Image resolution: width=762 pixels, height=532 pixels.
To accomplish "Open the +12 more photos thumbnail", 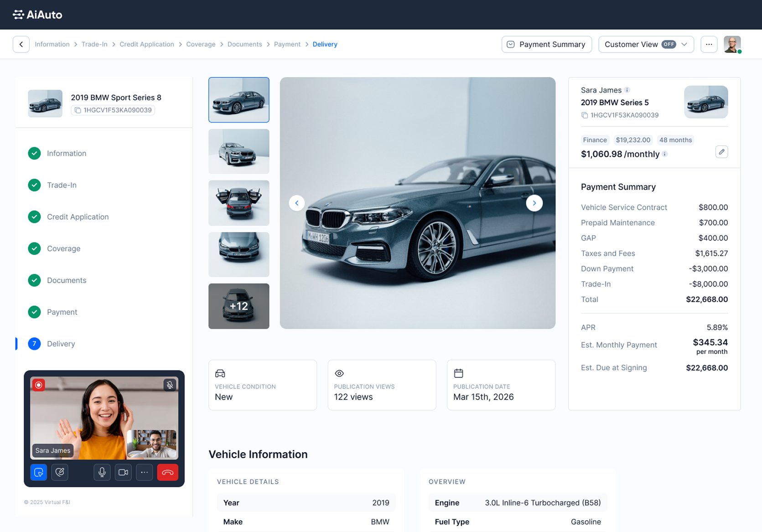I will (x=238, y=306).
